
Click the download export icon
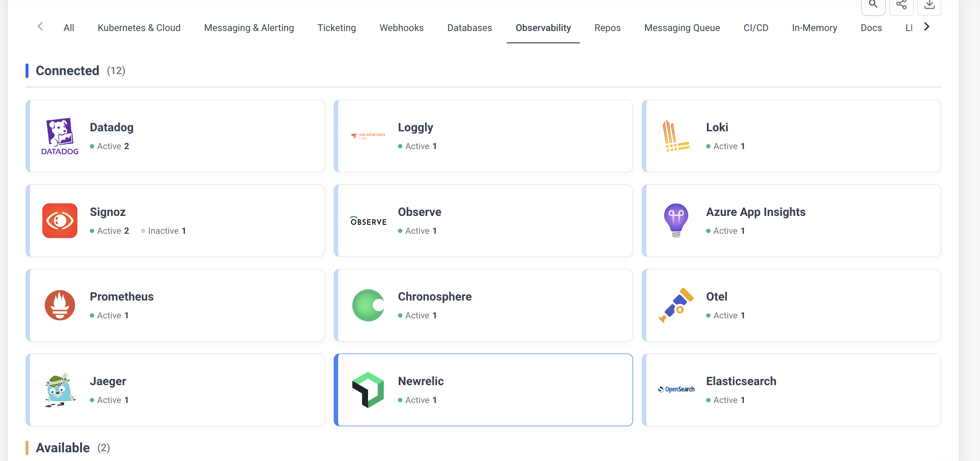coord(929,5)
